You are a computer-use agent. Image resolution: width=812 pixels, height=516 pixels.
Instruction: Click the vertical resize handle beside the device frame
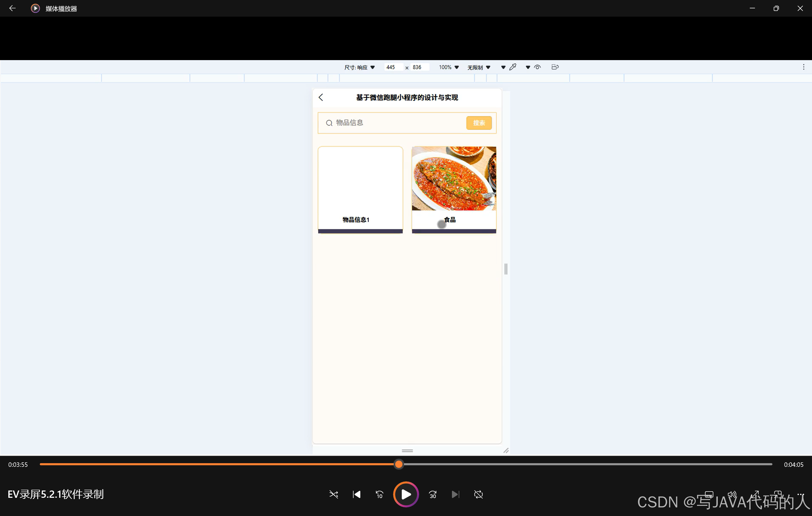506,269
